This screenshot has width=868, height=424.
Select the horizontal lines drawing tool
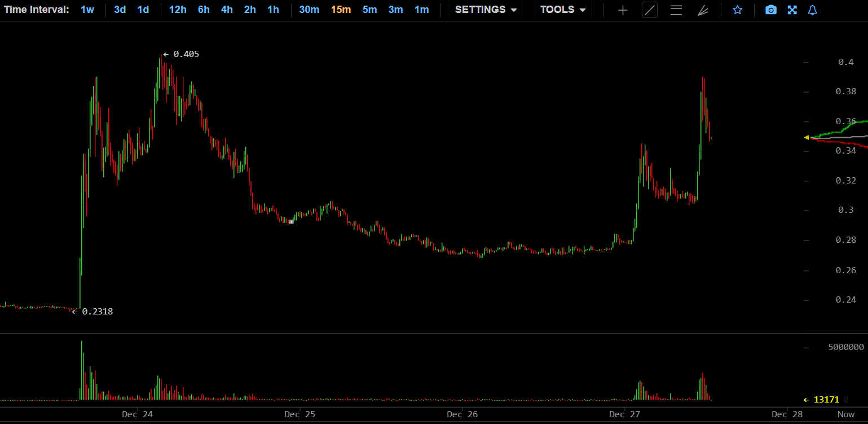pyautogui.click(x=676, y=10)
